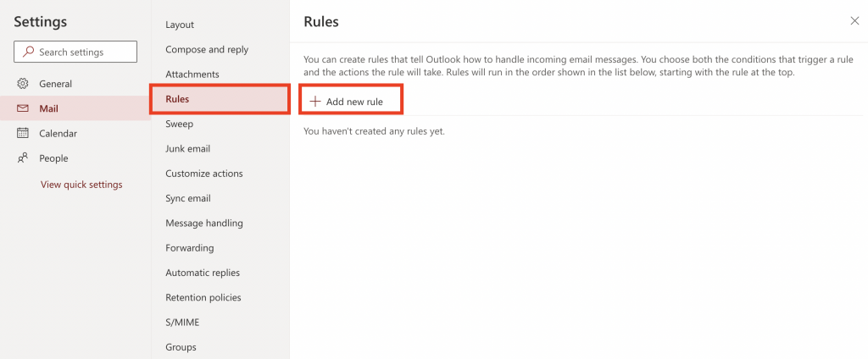Open Automatic replies settings
The width and height of the screenshot is (868, 359).
coord(203,273)
